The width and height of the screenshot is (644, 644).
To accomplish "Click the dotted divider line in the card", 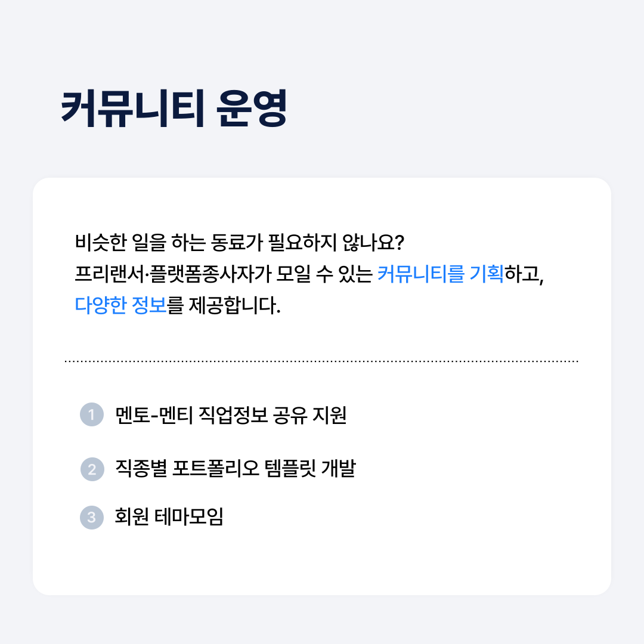I will point(321,361).
